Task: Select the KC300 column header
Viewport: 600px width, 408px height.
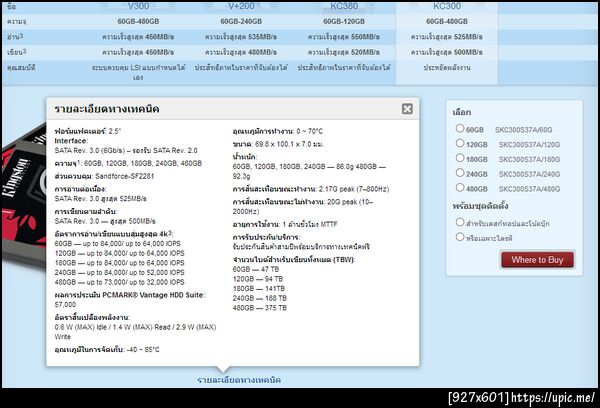Action: (x=447, y=6)
